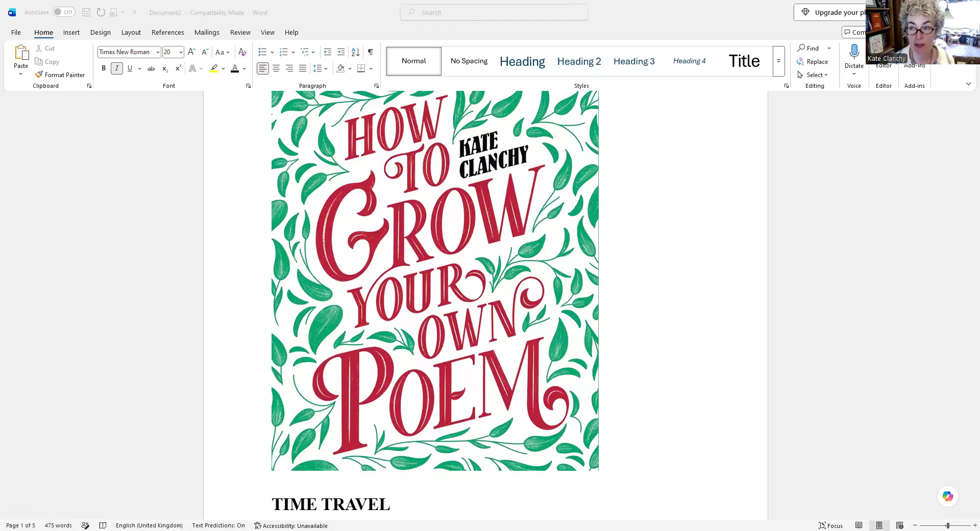This screenshot has width=980, height=531.
Task: Click the Cut scissors command
Action: 45,48
